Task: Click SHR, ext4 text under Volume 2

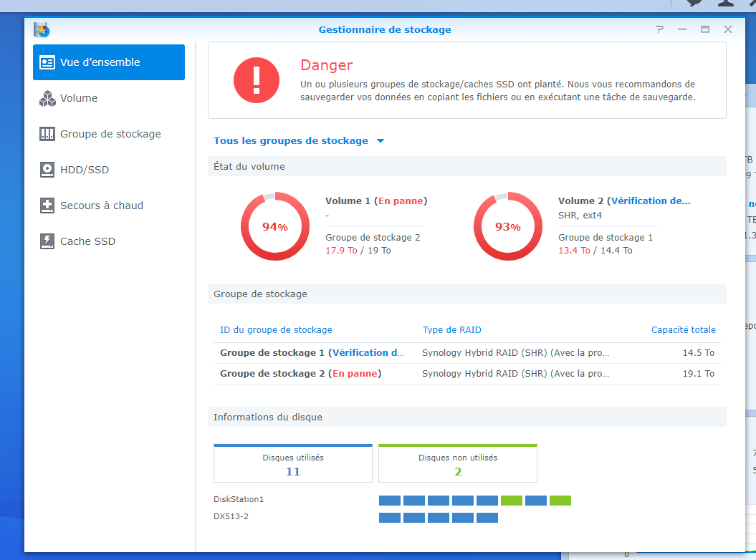Action: pyautogui.click(x=580, y=216)
